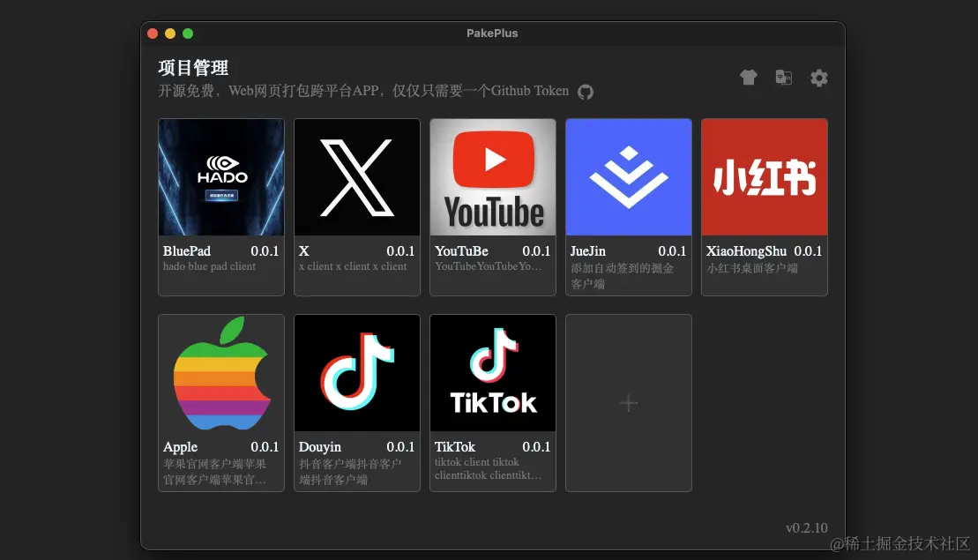Select the YouTube logo project image
Screen dimensions: 978x560
[493, 177]
